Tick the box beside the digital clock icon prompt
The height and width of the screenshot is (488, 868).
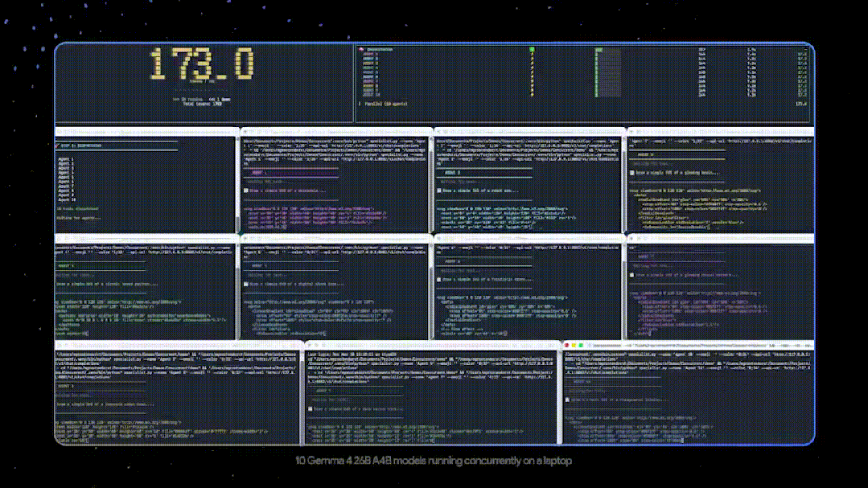[246, 284]
